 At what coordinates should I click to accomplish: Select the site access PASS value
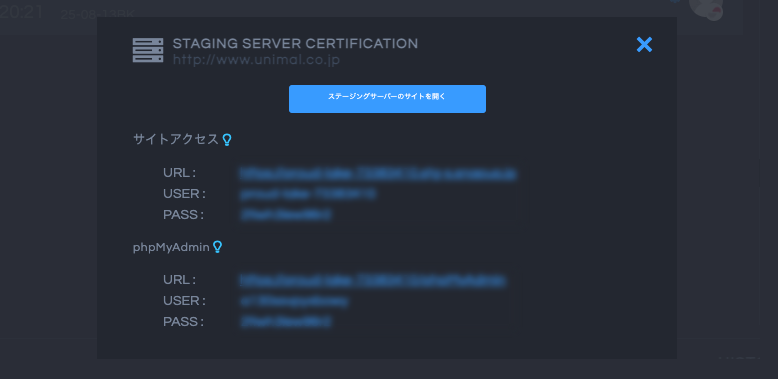285,215
